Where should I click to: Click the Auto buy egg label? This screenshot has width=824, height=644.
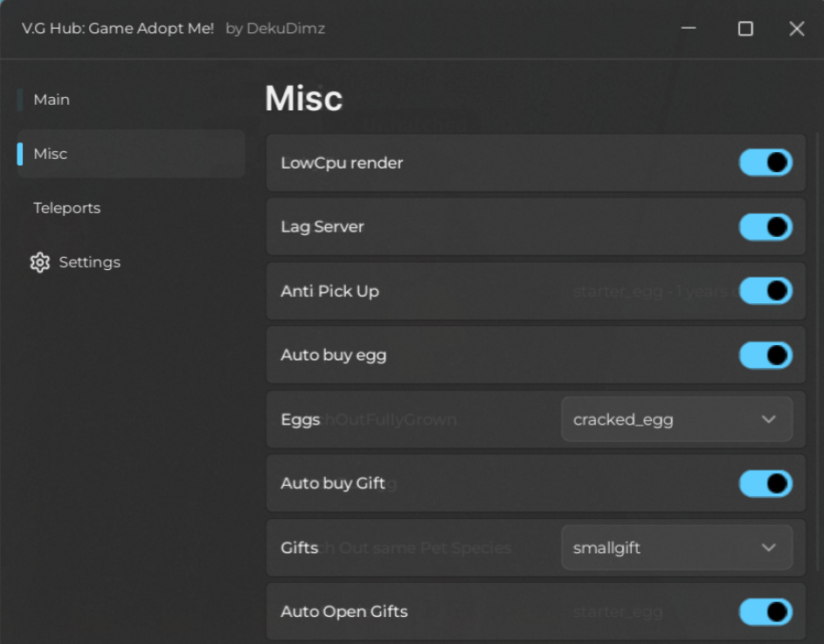pyautogui.click(x=333, y=356)
